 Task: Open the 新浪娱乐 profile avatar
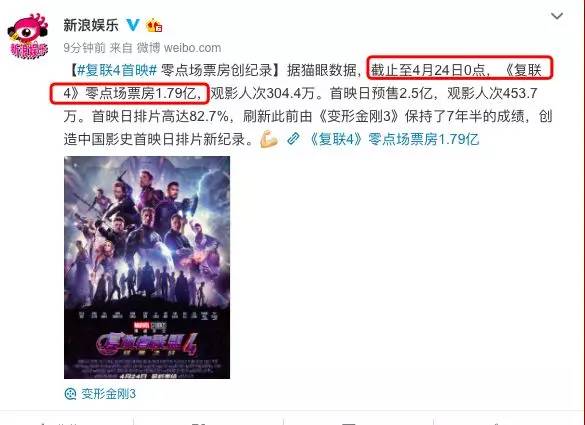pyautogui.click(x=28, y=36)
